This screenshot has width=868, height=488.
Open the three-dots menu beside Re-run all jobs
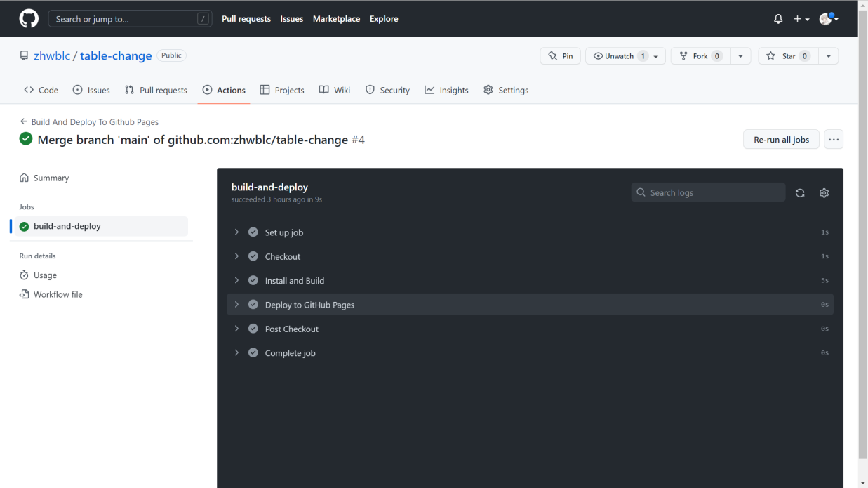click(834, 139)
